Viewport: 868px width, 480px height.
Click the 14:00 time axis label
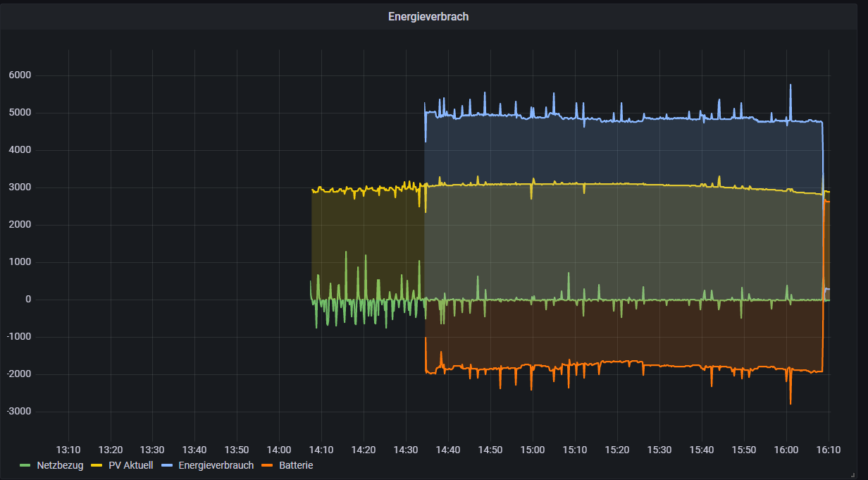tap(279, 450)
